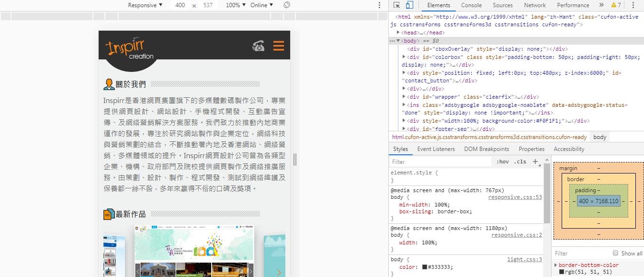Click the Styles pane scrollbar thumb
The width and height of the screenshot is (644, 277).
click(x=547, y=193)
